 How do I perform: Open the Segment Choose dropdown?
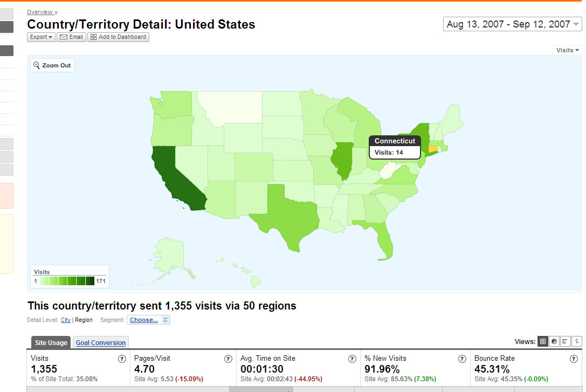pos(148,320)
